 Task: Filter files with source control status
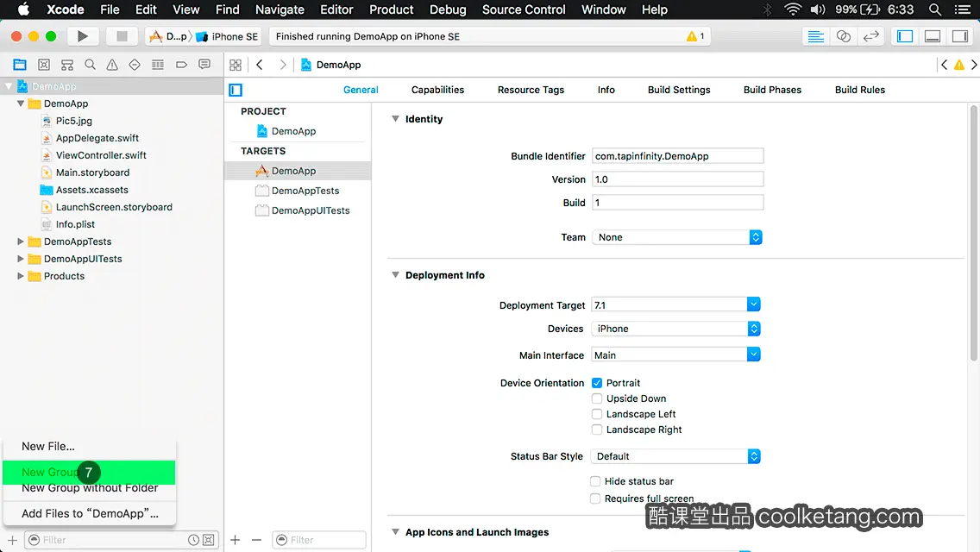(x=209, y=540)
